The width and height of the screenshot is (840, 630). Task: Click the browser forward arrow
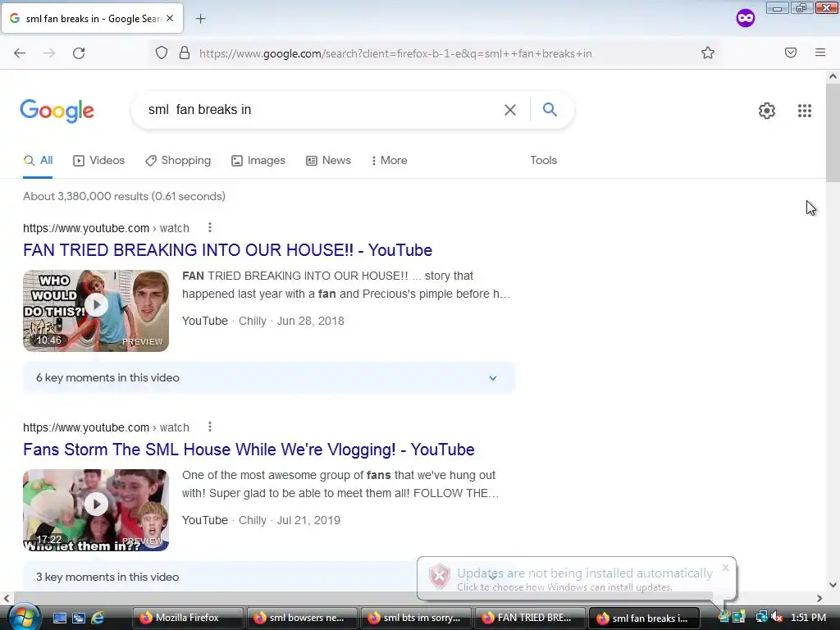(49, 53)
